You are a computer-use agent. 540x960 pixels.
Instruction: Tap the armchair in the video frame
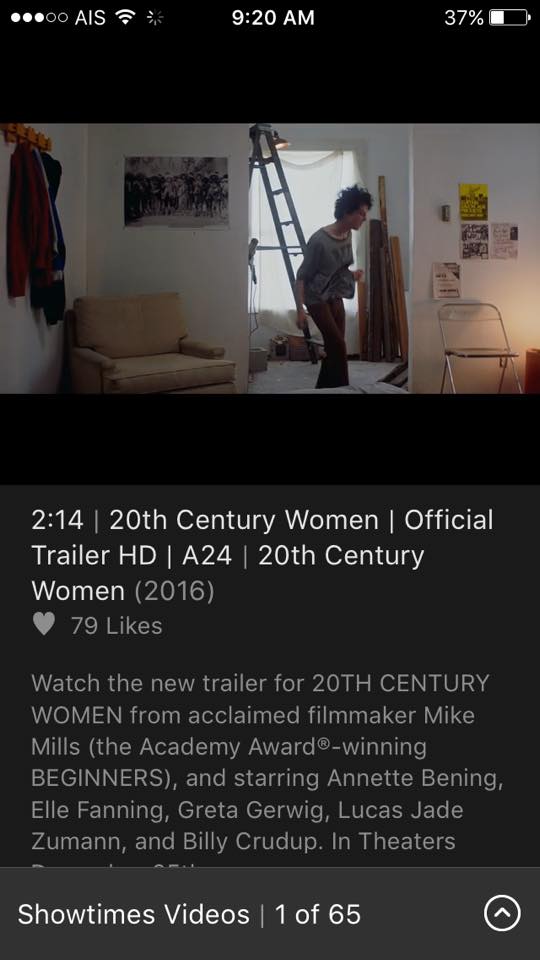(x=151, y=343)
